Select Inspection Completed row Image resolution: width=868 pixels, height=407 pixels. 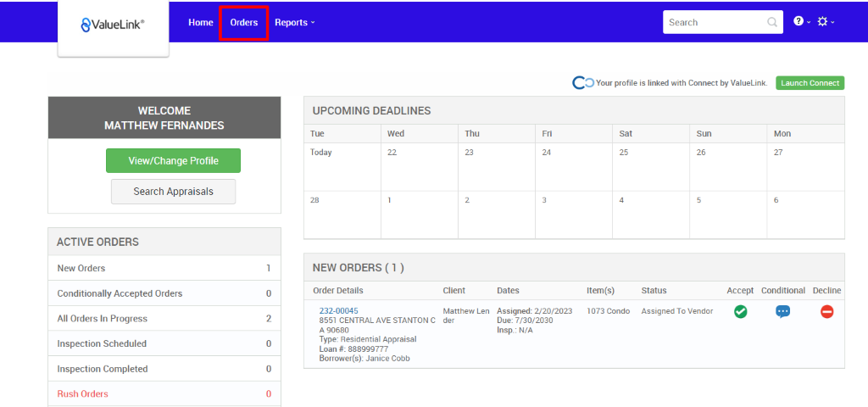164,369
